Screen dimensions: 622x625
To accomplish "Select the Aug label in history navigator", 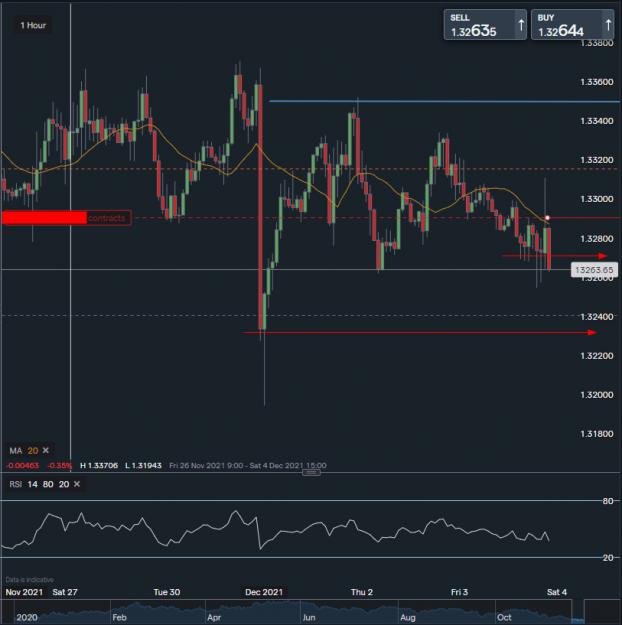I will [x=408, y=617].
